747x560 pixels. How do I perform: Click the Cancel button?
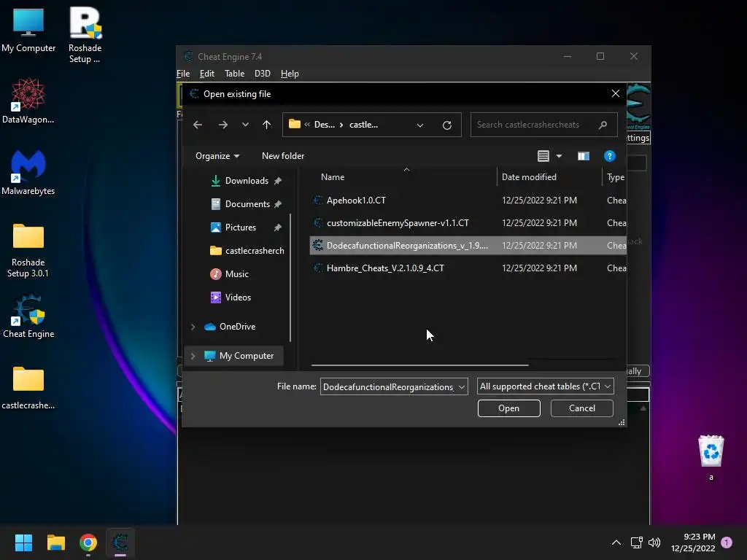coord(581,408)
